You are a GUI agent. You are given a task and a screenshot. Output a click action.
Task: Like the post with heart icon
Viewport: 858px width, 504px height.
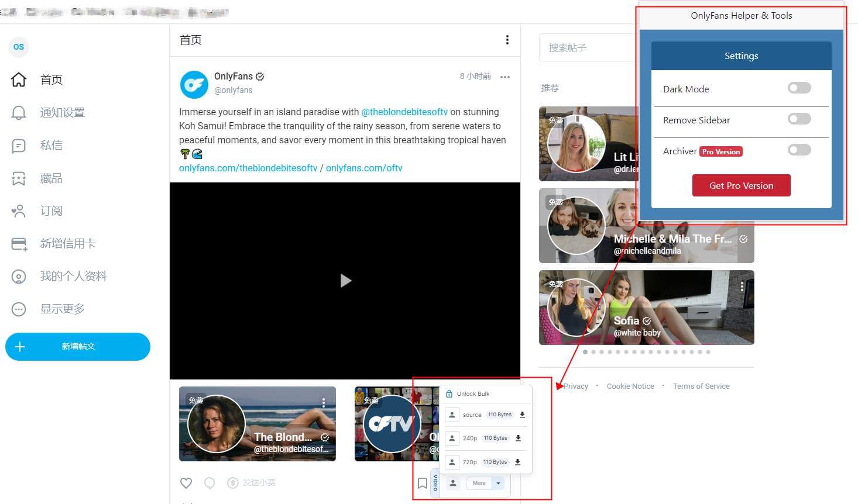pyautogui.click(x=186, y=483)
